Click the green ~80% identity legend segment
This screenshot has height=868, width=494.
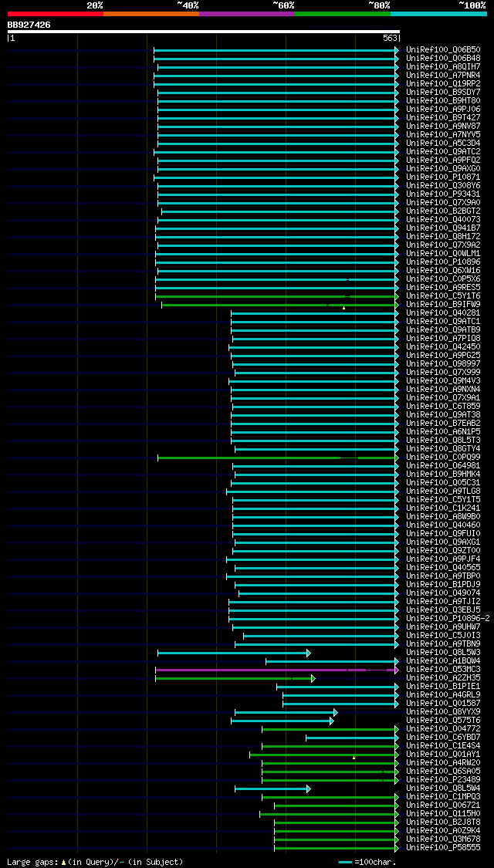click(x=343, y=13)
